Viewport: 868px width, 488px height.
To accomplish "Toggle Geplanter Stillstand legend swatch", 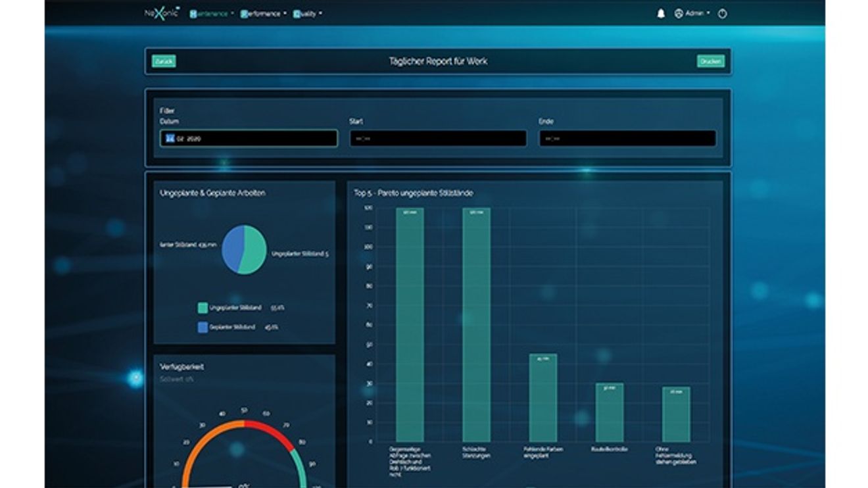I will point(203,327).
